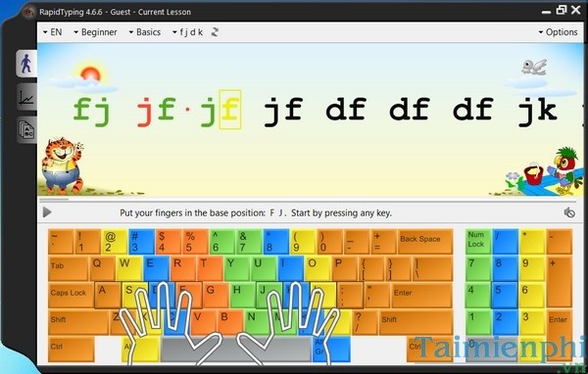Click the Num Lock key
Screen dimensions: 588x374
pyautogui.click(x=478, y=242)
